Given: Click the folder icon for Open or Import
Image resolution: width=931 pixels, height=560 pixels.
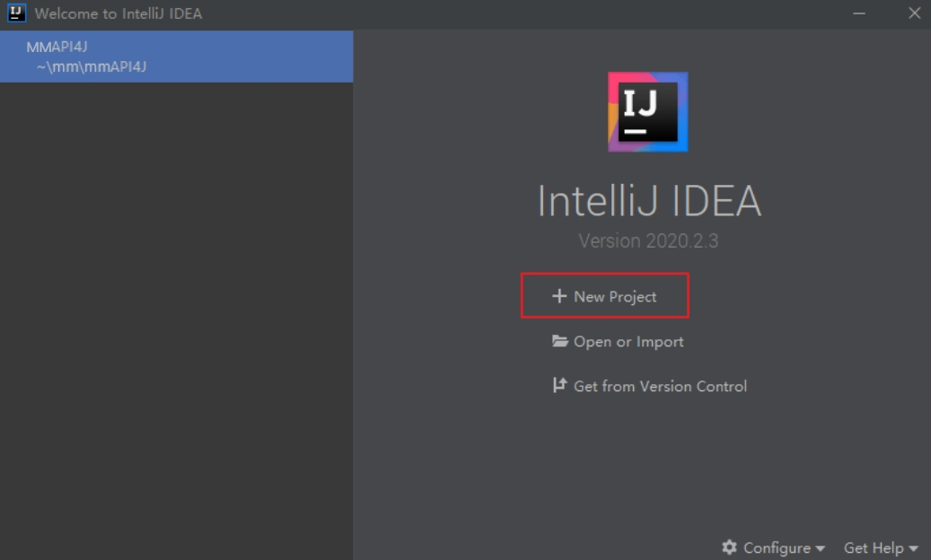Looking at the screenshot, I should click(x=560, y=341).
